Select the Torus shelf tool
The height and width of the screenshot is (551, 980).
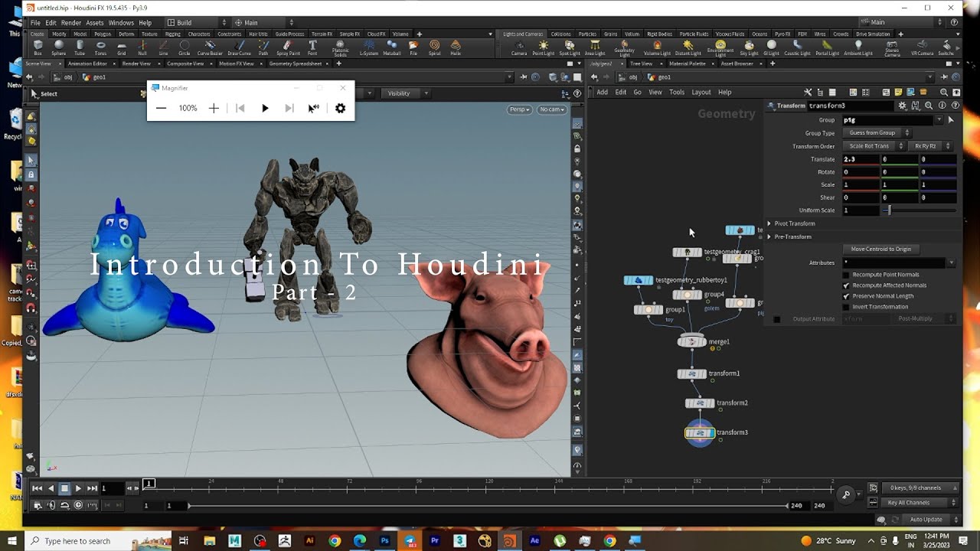coord(100,48)
